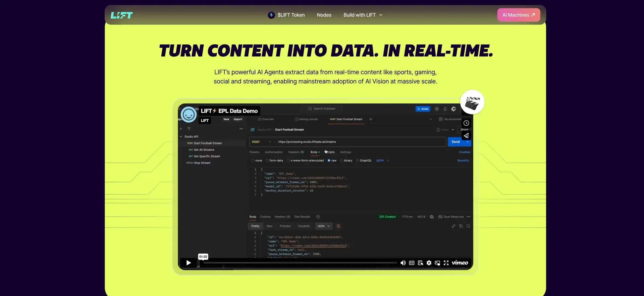Click the LIFT logo in the navbar
The height and width of the screenshot is (296, 644).
point(121,15)
